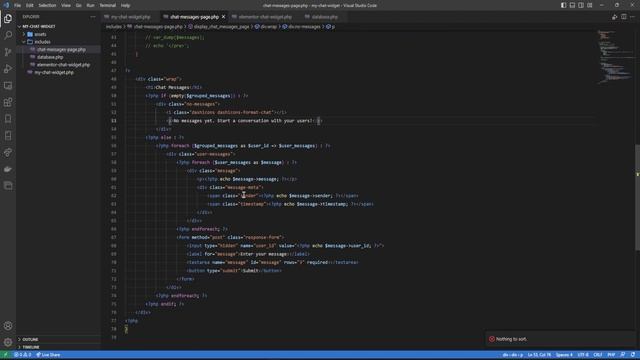Change language mode via PHP status item
The height and width of the screenshot is (360, 640).
[611, 355]
